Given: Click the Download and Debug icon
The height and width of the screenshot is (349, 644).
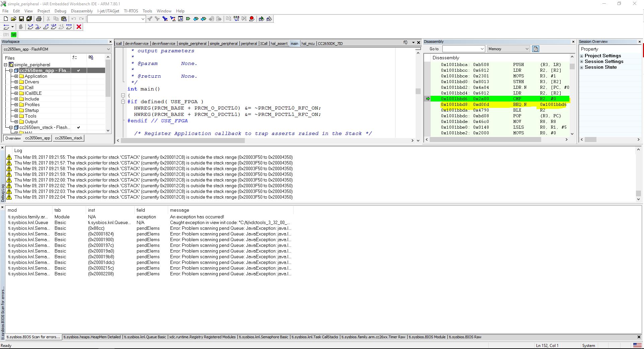Looking at the screenshot, I should point(261,19).
